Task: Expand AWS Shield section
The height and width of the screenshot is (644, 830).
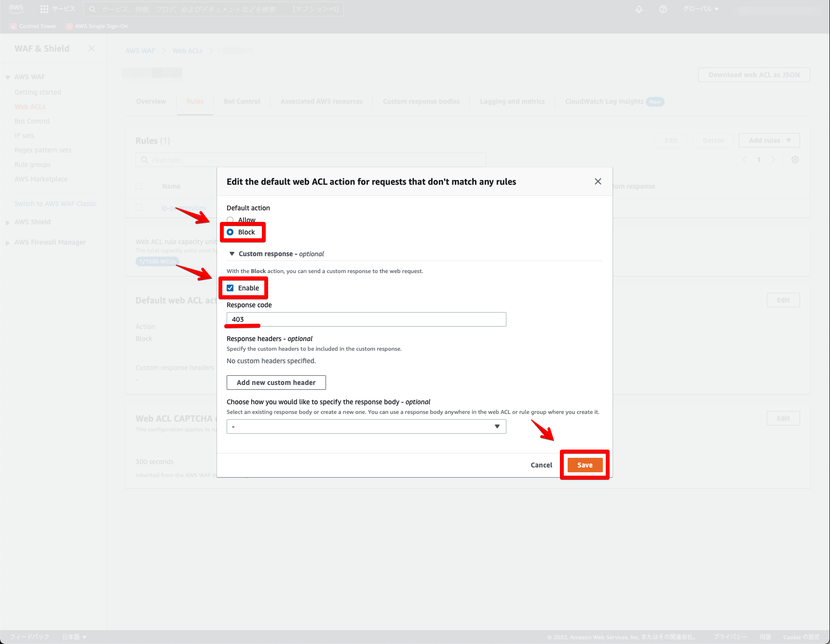Action: point(8,222)
